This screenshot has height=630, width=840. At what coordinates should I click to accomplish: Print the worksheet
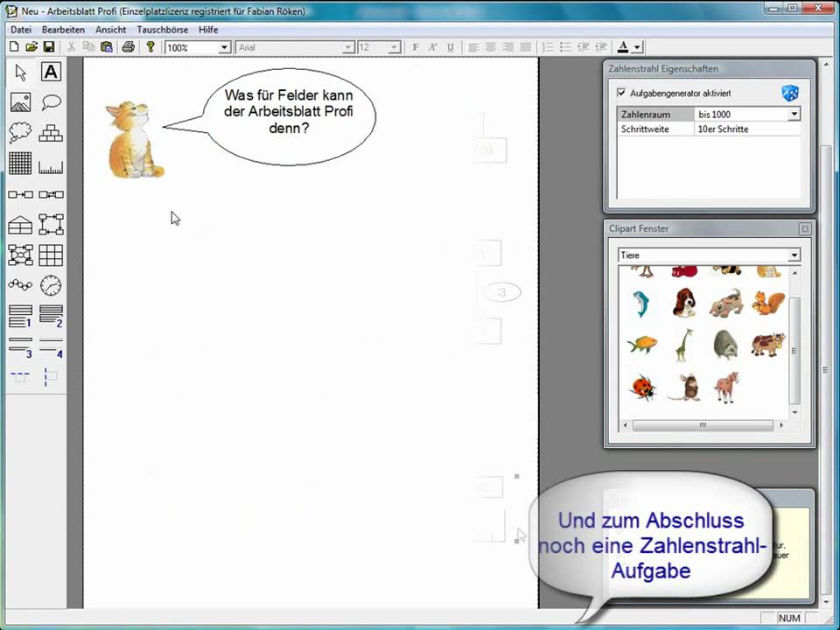coord(128,47)
